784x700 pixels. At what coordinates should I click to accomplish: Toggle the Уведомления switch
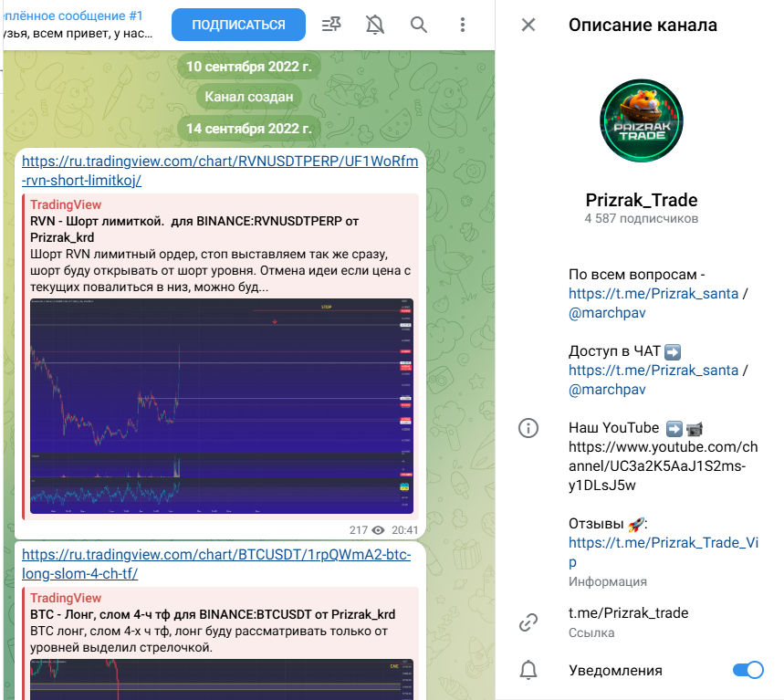pos(748,670)
